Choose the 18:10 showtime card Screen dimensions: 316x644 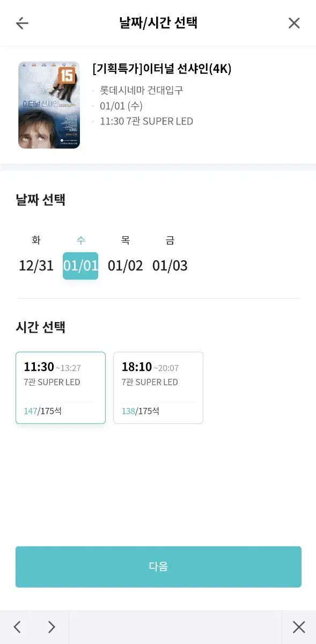point(158,388)
